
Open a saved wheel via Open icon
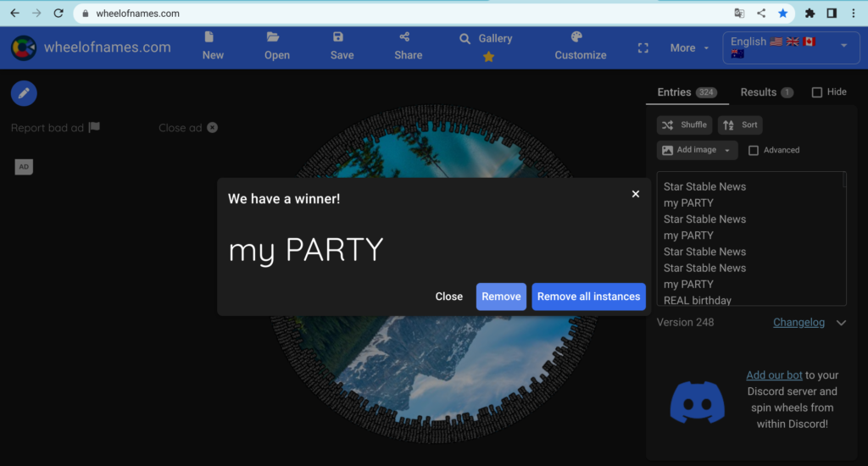[273, 38]
